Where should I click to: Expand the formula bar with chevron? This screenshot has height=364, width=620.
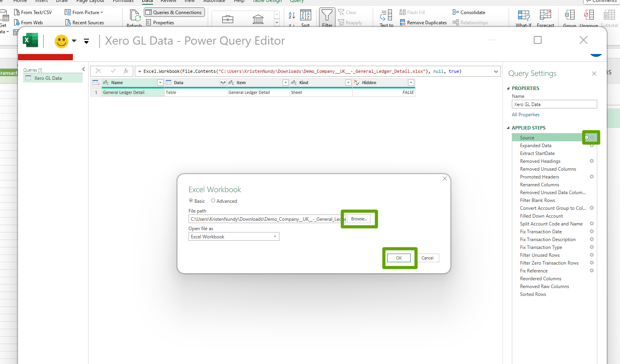point(496,71)
